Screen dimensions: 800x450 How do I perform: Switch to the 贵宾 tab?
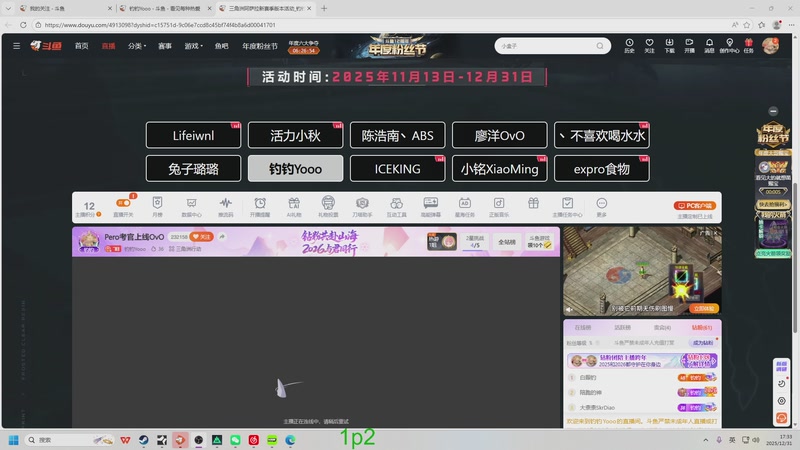(662, 328)
